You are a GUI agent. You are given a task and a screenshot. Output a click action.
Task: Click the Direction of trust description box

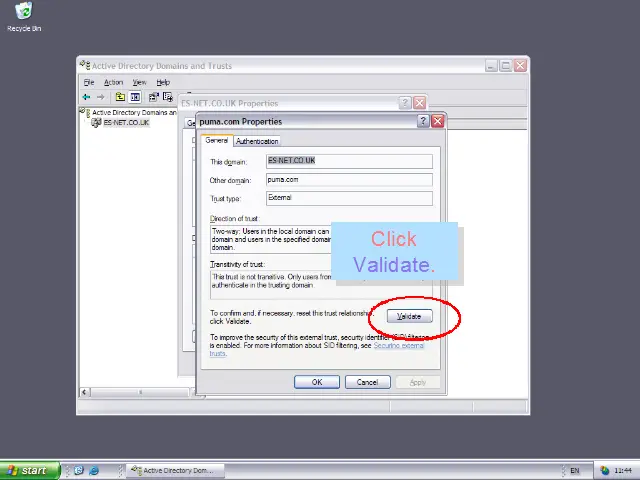pos(271,239)
